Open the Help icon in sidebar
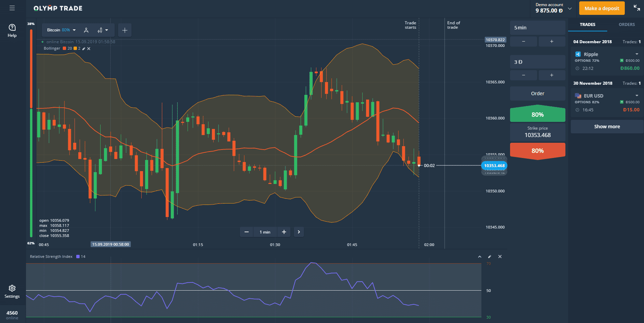The width and height of the screenshot is (644, 323). (x=12, y=30)
